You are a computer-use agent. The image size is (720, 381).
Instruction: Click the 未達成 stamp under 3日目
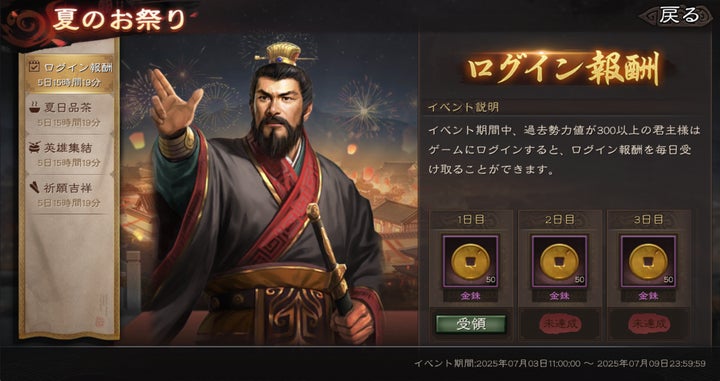point(648,324)
